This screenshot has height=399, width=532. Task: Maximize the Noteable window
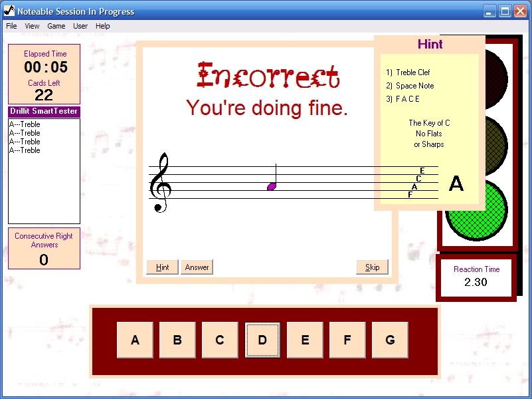tap(505, 11)
